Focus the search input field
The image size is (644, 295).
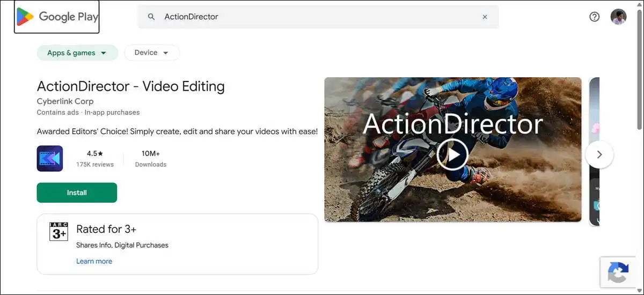pyautogui.click(x=318, y=17)
